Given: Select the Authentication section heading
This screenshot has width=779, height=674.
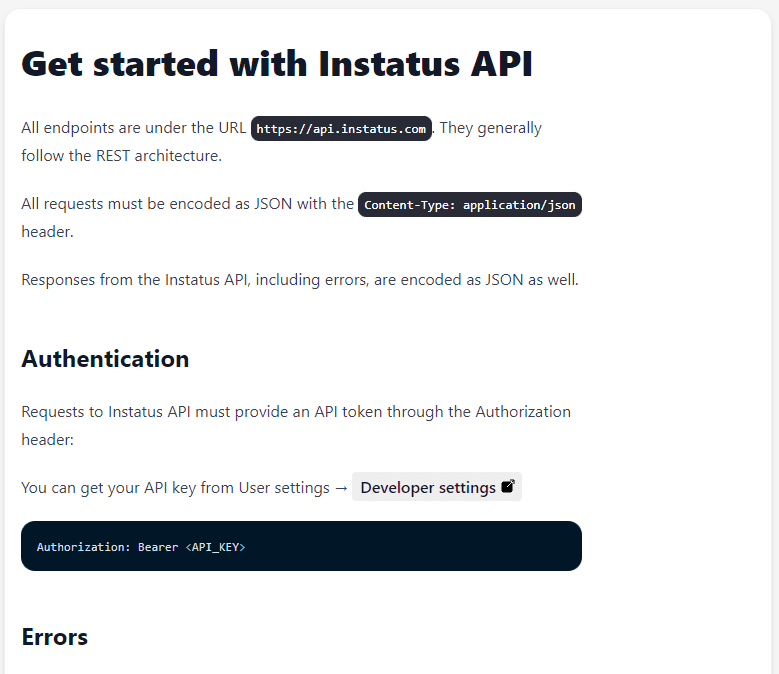Looking at the screenshot, I should [105, 359].
